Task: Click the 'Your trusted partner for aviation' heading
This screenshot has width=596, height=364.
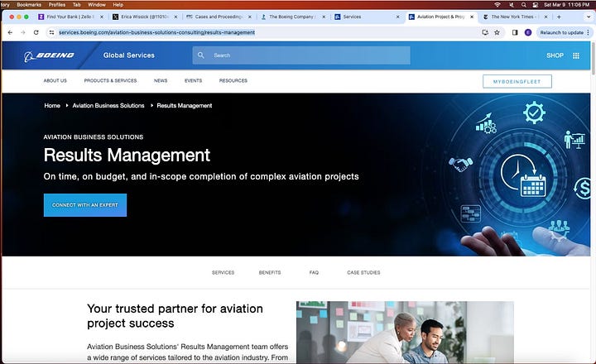Action: (x=175, y=316)
